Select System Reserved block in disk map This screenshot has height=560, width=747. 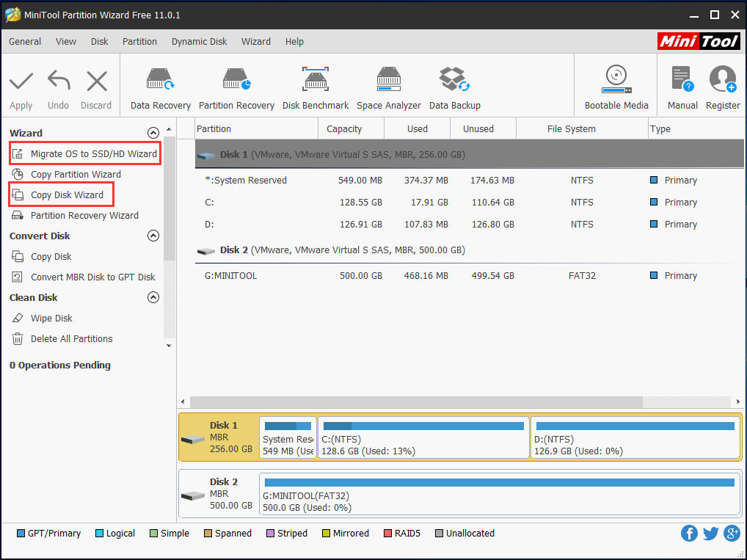[x=288, y=437]
